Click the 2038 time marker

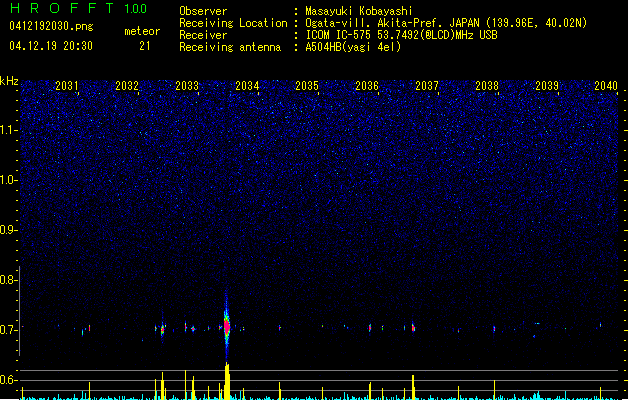tap(487, 86)
